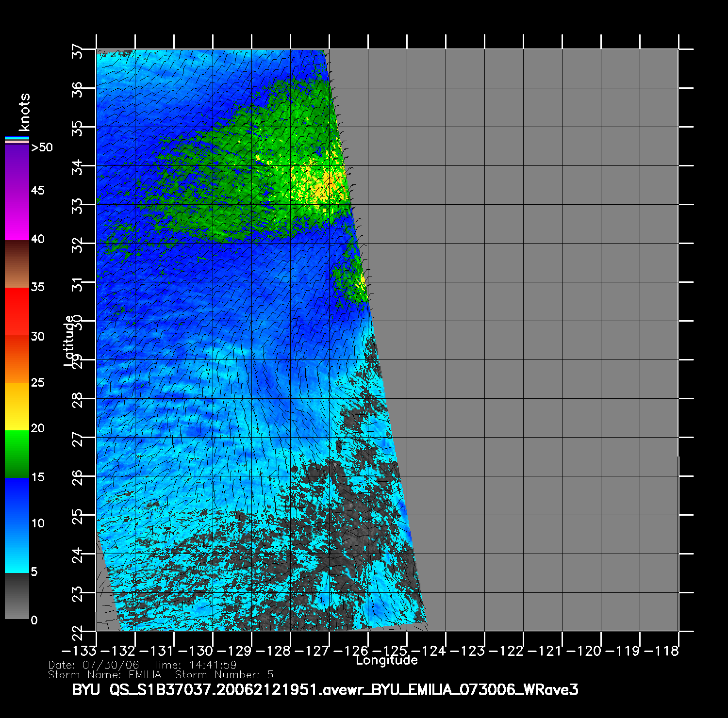Viewport: 728px width, 718px height.
Task: Select the purple 45–50 knots legend band
Action: [x=17, y=168]
